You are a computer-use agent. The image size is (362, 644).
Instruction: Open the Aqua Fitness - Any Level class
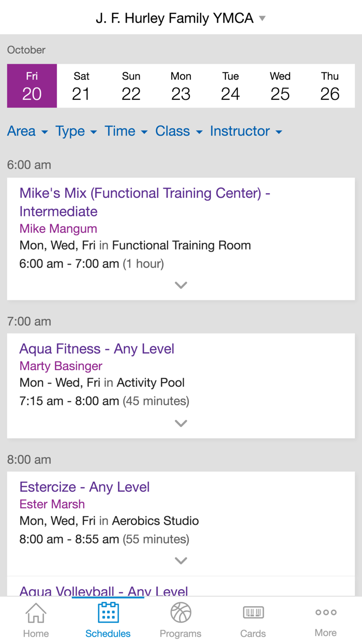[x=97, y=349]
